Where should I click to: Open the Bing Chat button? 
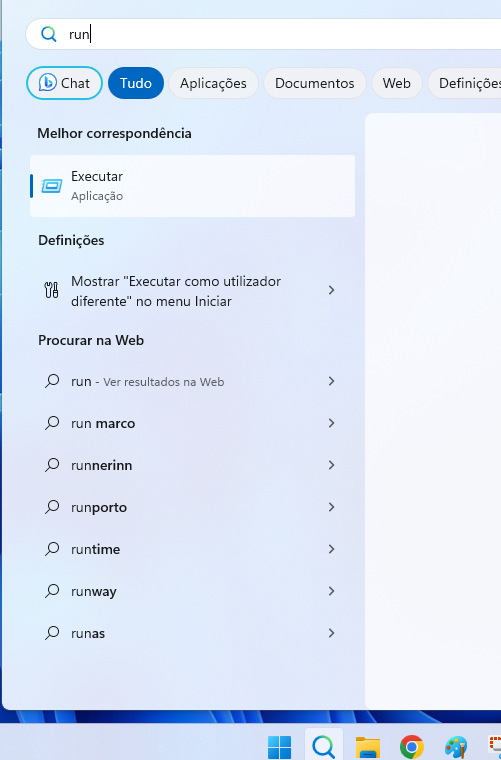[64, 83]
